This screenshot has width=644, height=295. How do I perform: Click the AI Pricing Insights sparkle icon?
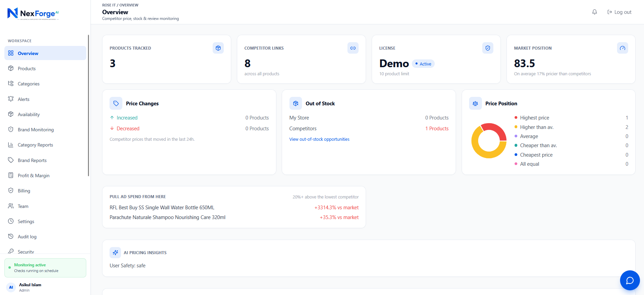coord(115,252)
